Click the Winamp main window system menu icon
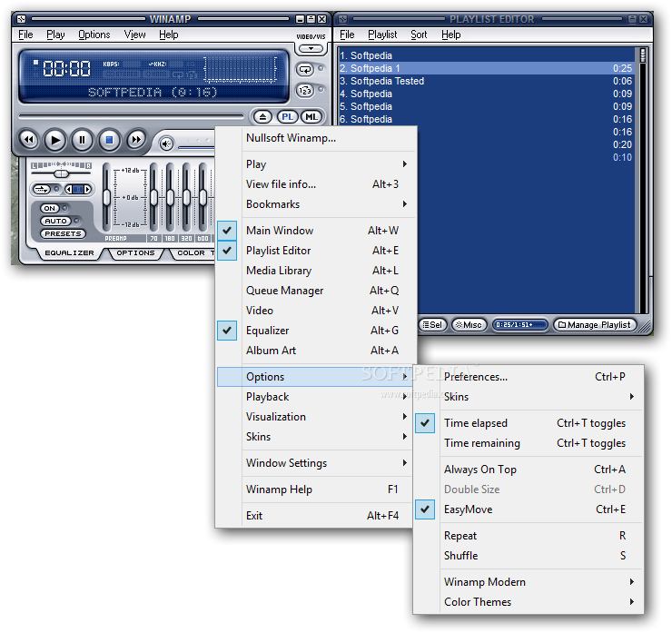The image size is (672, 633). [22, 19]
